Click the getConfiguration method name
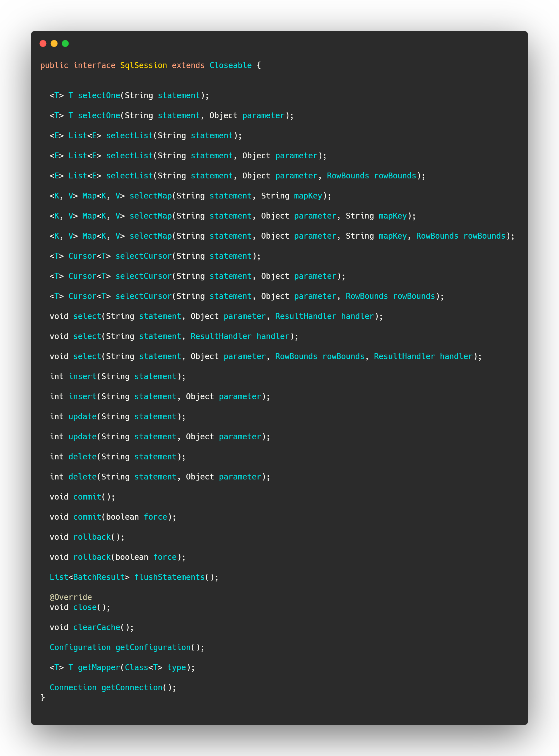Viewport: 559px width, 756px height. tap(153, 647)
